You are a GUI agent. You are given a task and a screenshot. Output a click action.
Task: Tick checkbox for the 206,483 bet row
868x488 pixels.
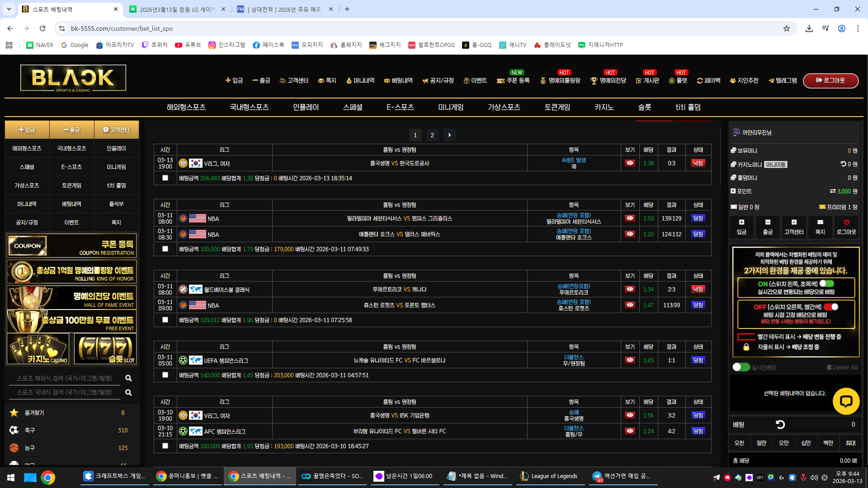pyautogui.click(x=165, y=178)
